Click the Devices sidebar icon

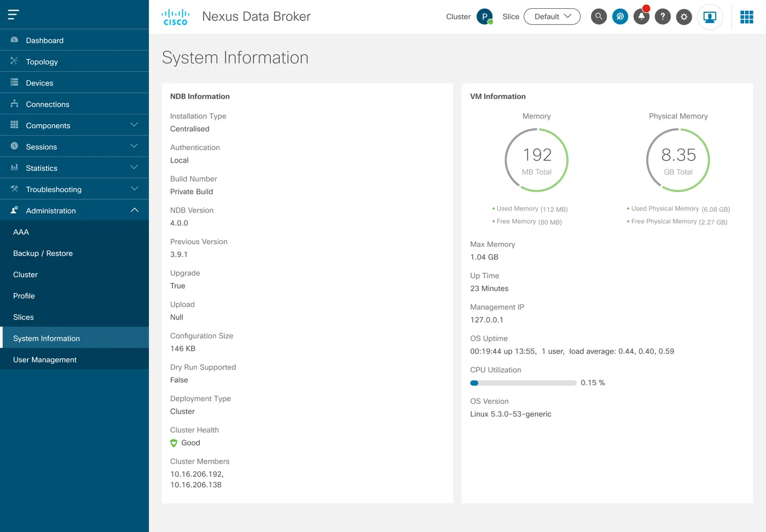click(14, 83)
